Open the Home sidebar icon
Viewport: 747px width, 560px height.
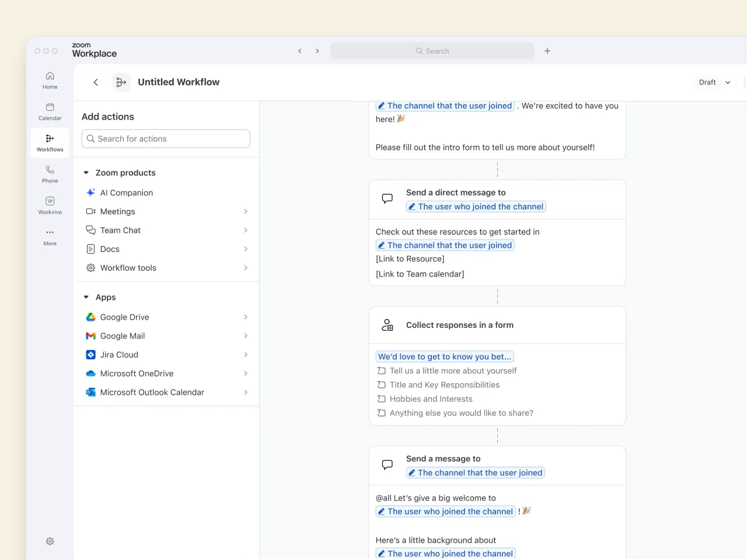(50, 80)
